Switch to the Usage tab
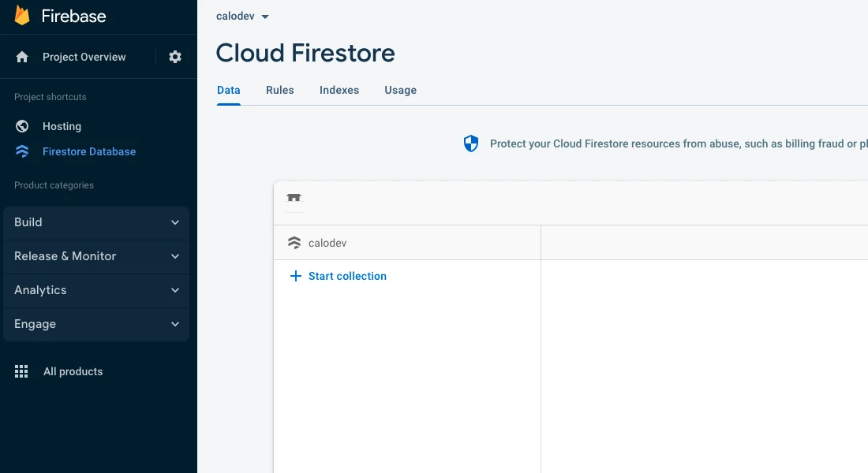The image size is (868, 473). [x=401, y=90]
